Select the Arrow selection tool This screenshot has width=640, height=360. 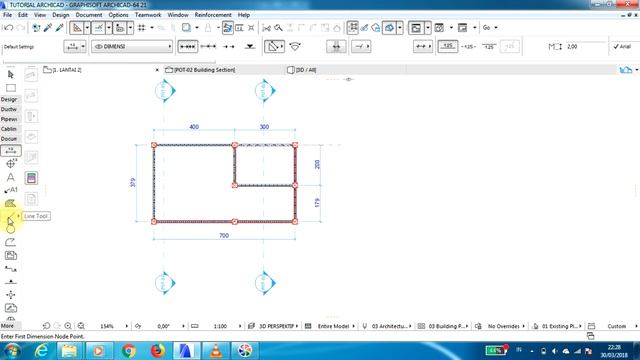[x=11, y=74]
